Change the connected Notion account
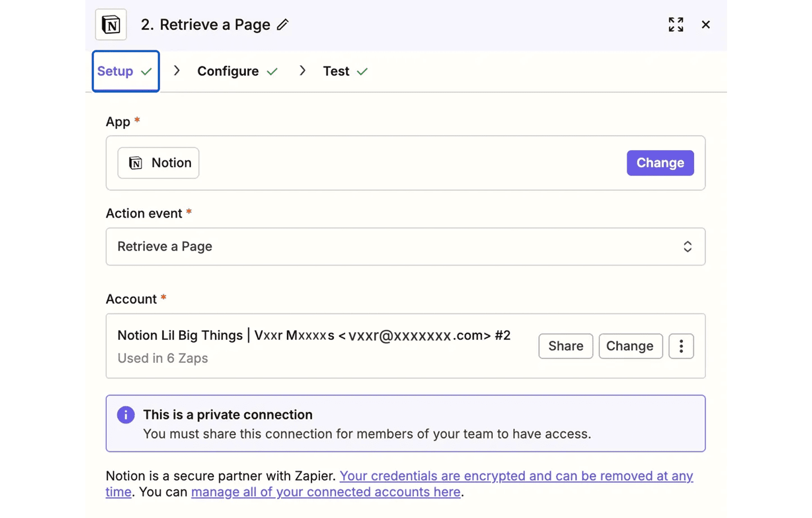This screenshot has height=518, width=812. pos(630,346)
